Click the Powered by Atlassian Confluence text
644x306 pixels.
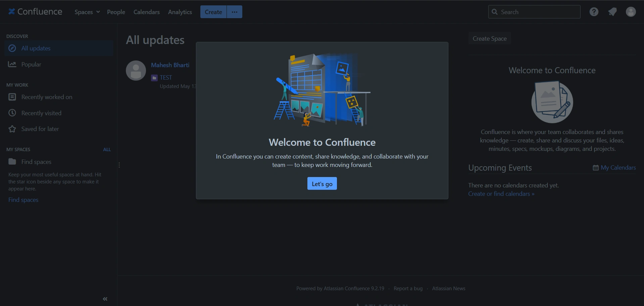[x=340, y=289]
